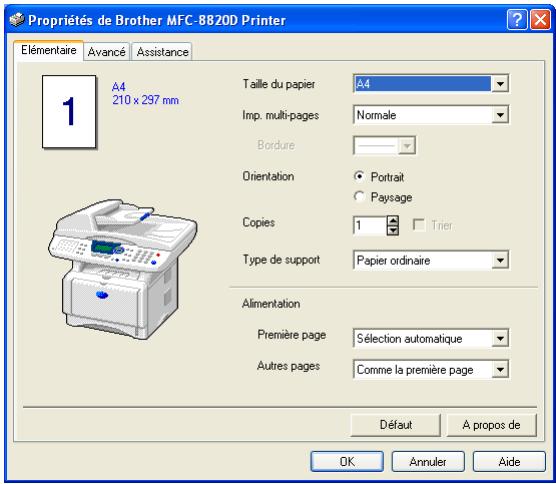Click the Aide button
Viewport: 556px width, 484px height.
509,461
